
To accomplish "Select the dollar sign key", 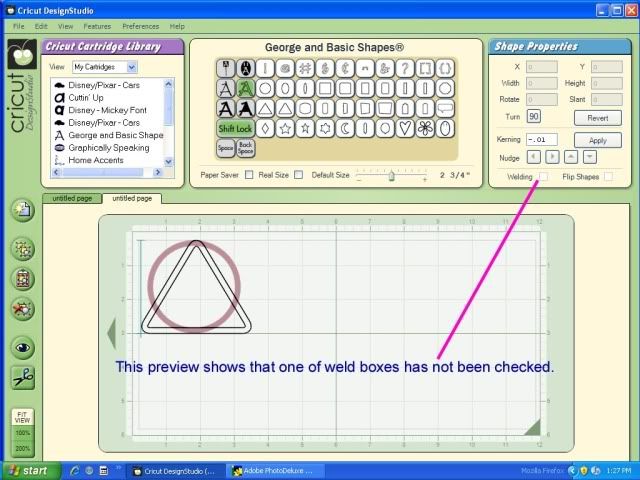I will 325,69.
